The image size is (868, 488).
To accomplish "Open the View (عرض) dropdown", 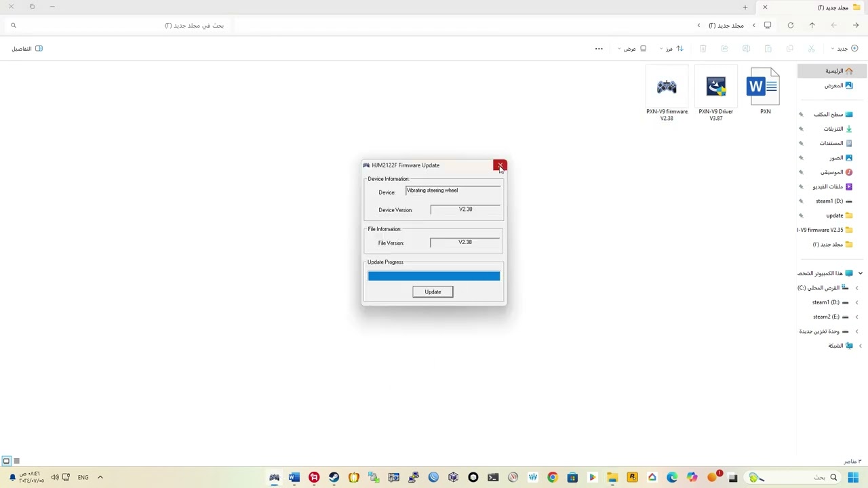I will click(x=633, y=49).
